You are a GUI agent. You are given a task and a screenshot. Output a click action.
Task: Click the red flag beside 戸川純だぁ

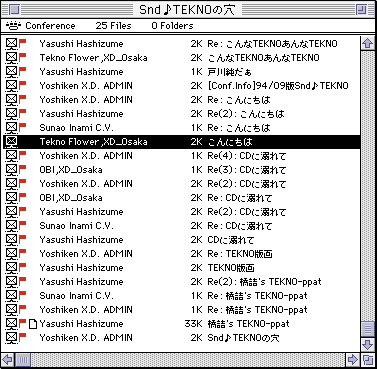(22, 71)
